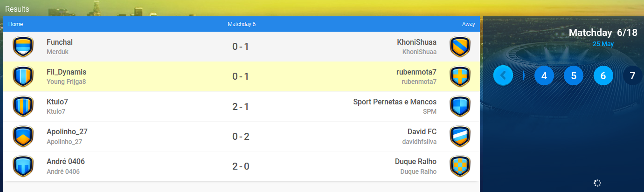The width and height of the screenshot is (644, 192).
Task: Click the David FC team crest
Action: [x=460, y=136]
